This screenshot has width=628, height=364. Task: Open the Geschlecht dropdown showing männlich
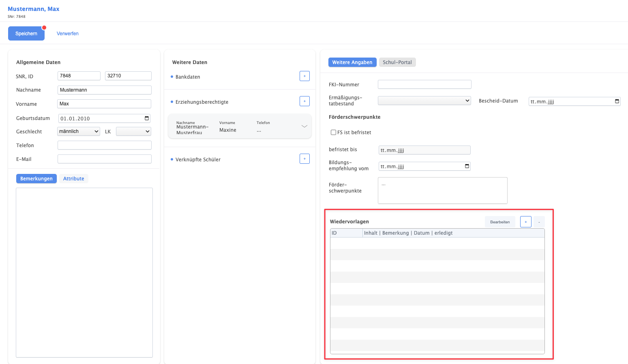click(x=79, y=131)
